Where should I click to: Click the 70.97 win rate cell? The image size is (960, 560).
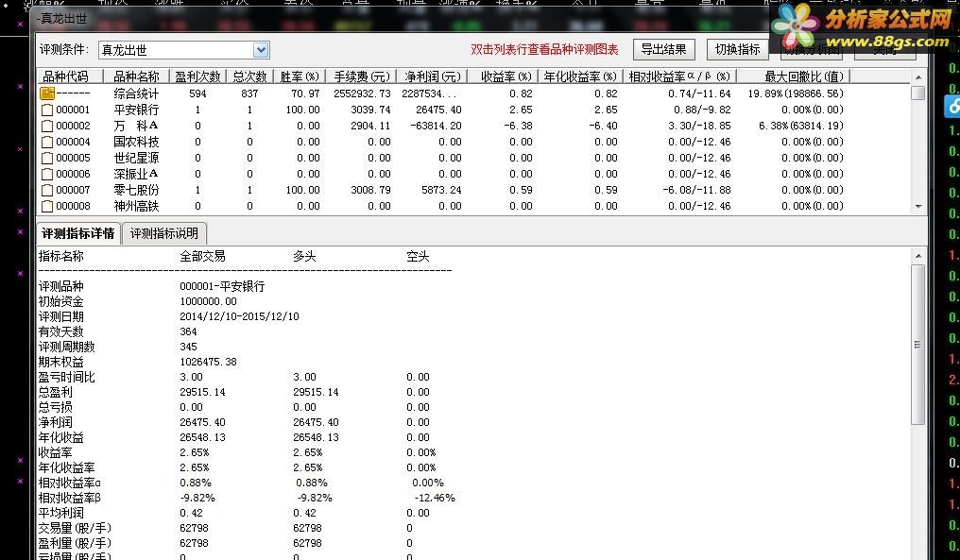[x=305, y=93]
